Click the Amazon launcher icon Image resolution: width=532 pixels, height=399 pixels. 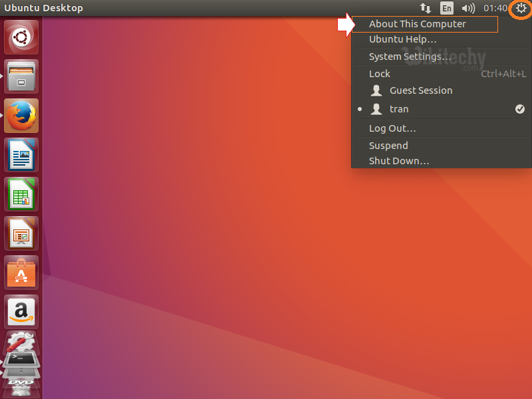(22, 311)
